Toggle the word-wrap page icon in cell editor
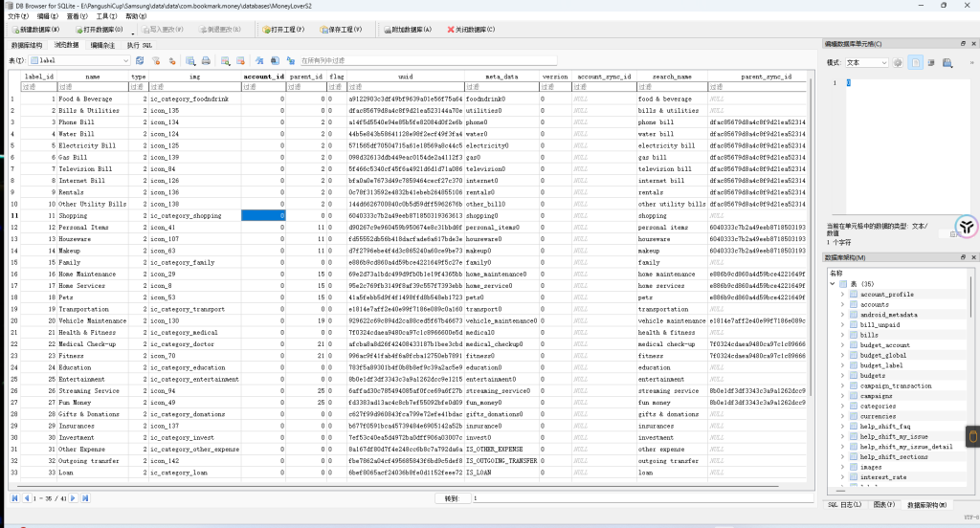 tap(916, 62)
